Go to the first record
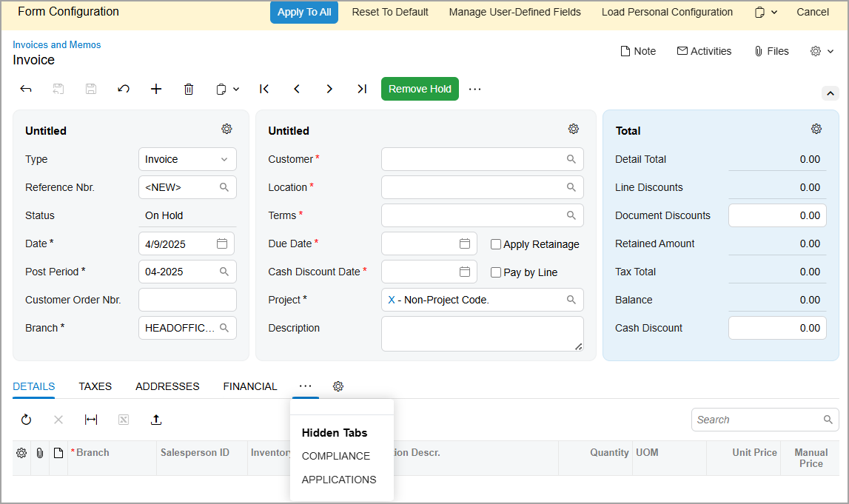This screenshot has width=849, height=504. (x=264, y=89)
